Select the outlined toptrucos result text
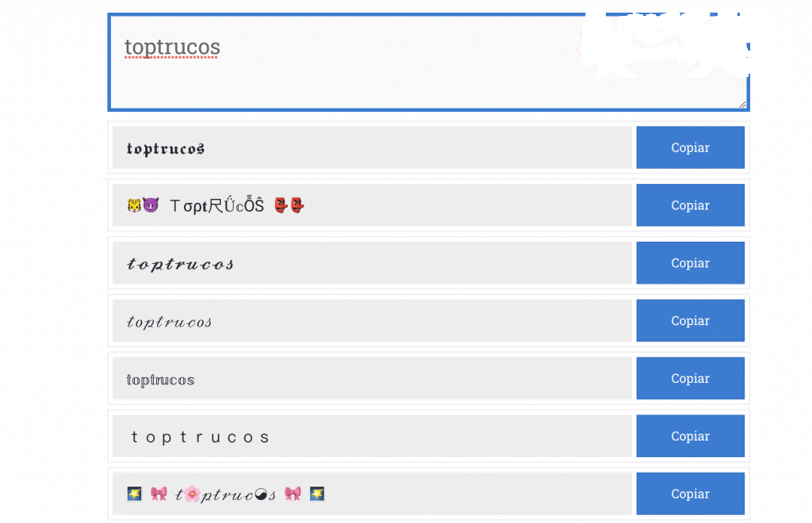The image size is (812, 523). pos(160,380)
